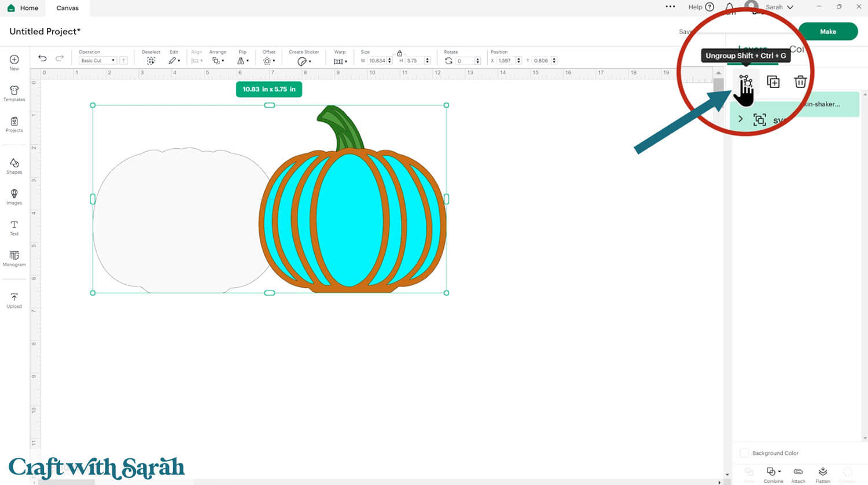Delete the selected layer with trash icon
868x485 pixels.
[x=800, y=82]
